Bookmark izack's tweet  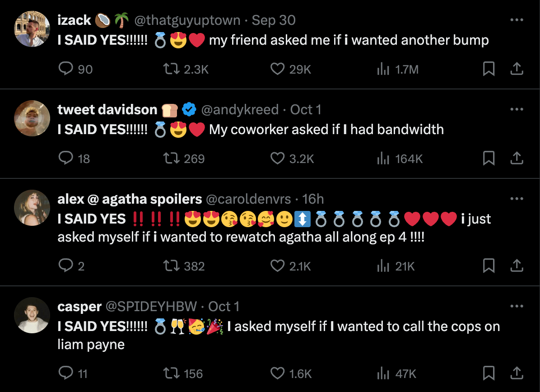[x=489, y=69]
